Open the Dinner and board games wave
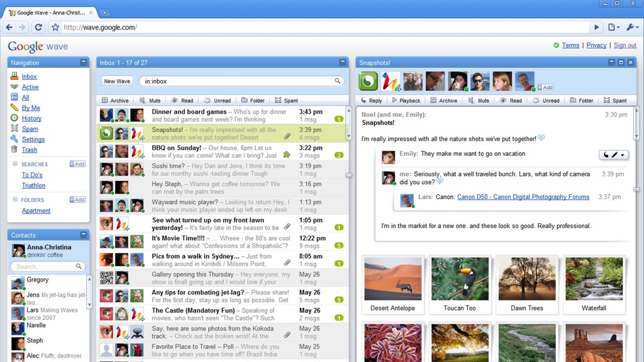The image size is (644, 362). [222, 116]
